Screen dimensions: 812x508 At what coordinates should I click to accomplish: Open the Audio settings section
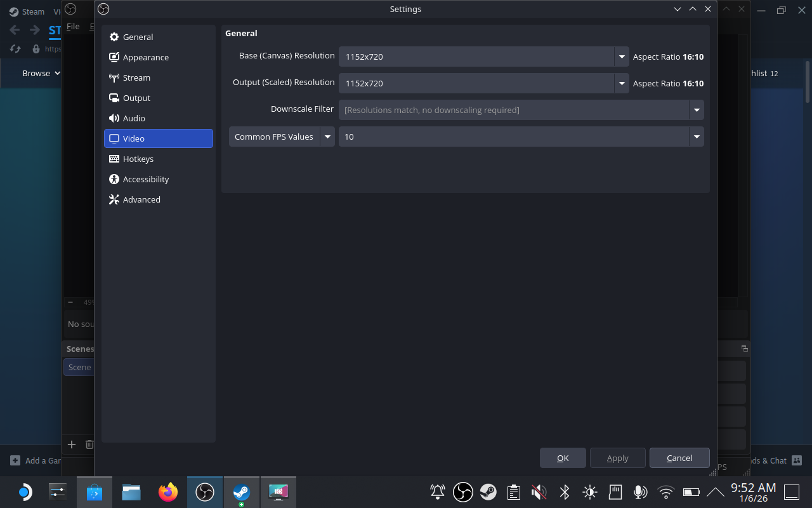(x=133, y=118)
